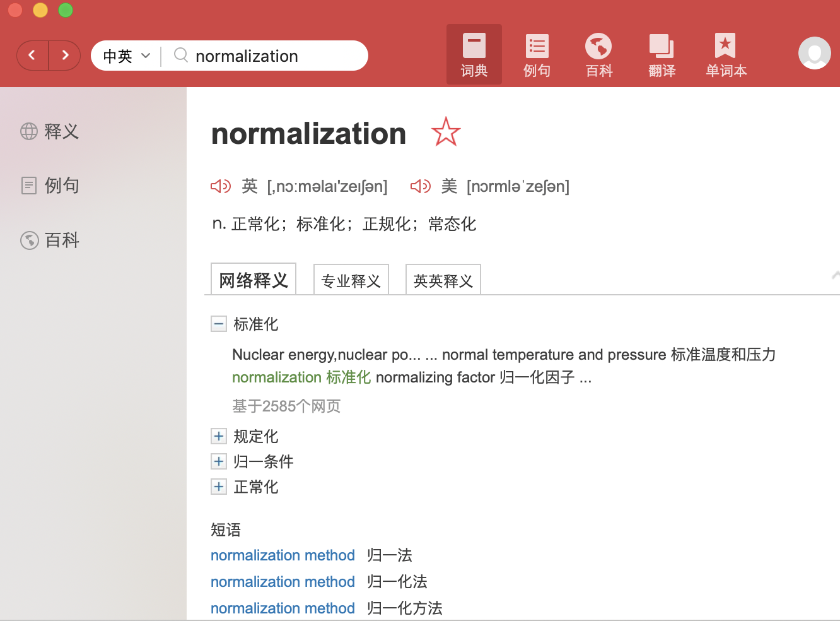
Task: Play the British pronunciation speaker icon
Action: (x=221, y=186)
